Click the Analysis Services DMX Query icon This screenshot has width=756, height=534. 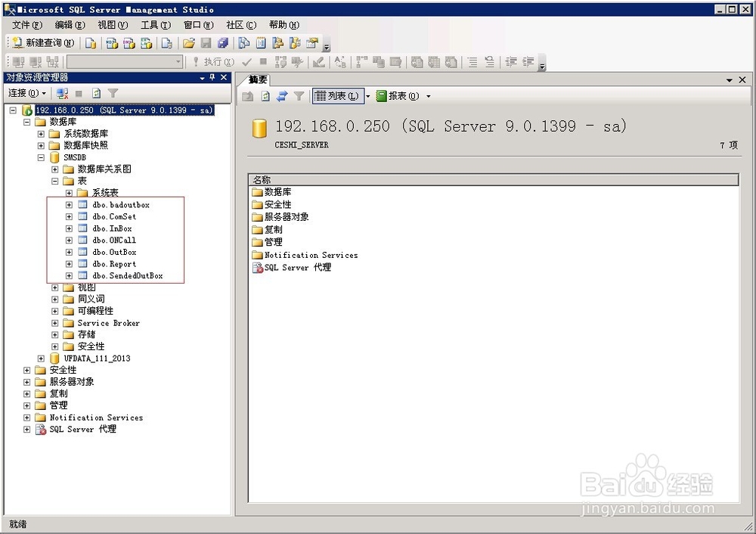129,43
